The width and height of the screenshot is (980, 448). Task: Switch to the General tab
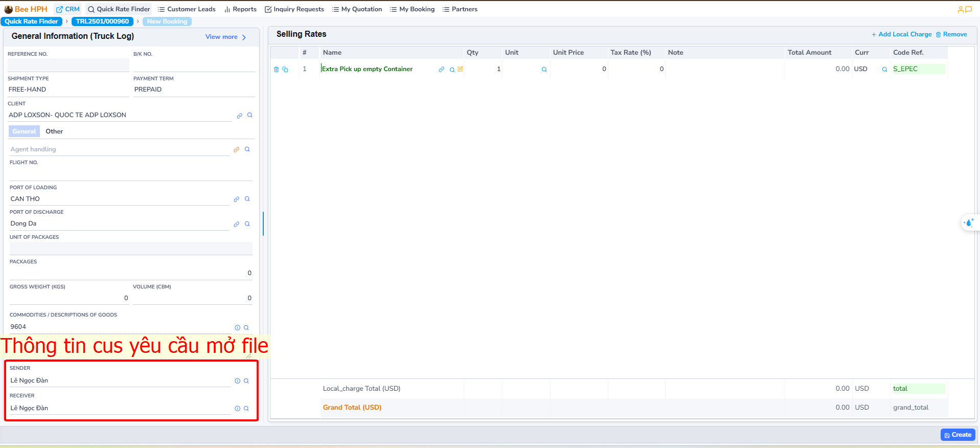(x=24, y=131)
